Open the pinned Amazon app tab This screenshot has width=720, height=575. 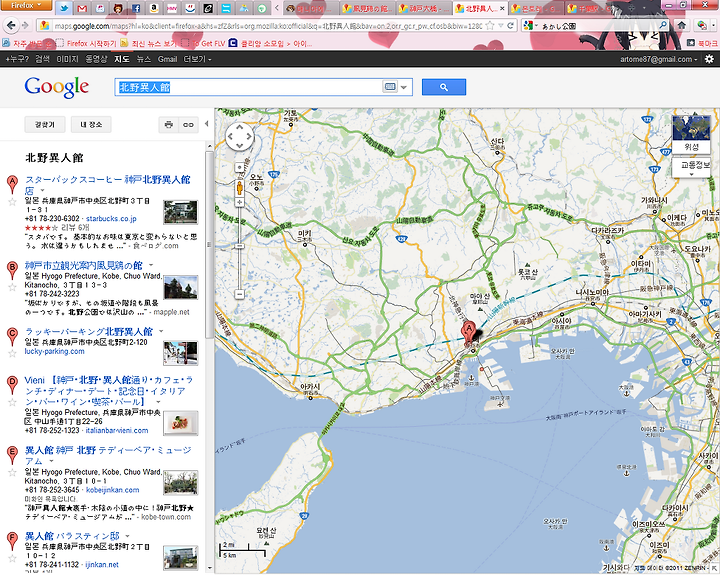pyautogui.click(x=154, y=8)
